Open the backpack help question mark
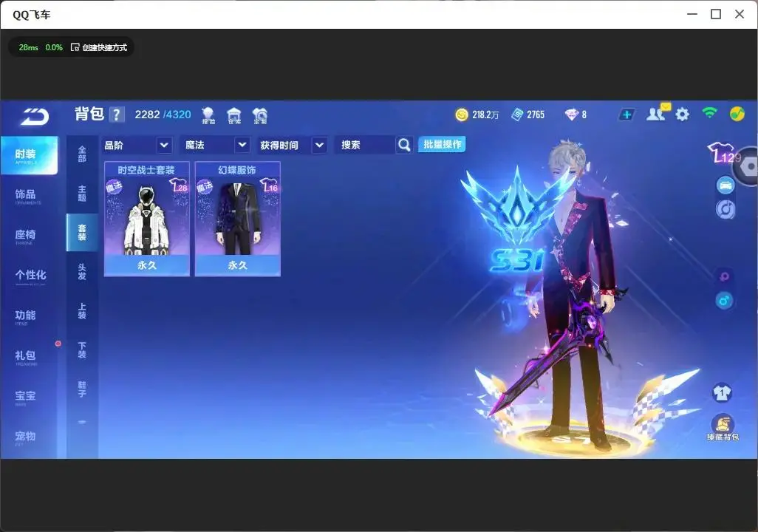Image resolution: width=758 pixels, height=532 pixels. 117,115
